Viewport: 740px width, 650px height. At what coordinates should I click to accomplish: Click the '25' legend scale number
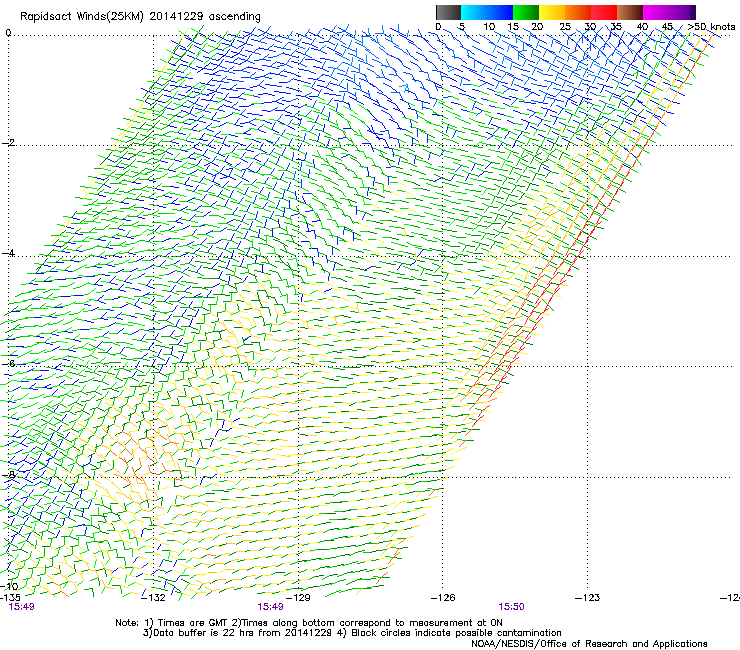(x=565, y=27)
